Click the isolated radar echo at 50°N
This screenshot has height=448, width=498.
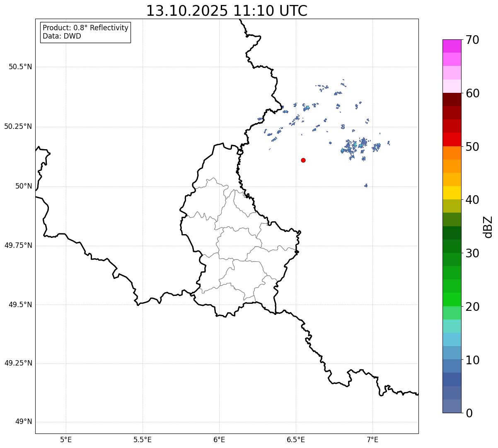click(366, 185)
